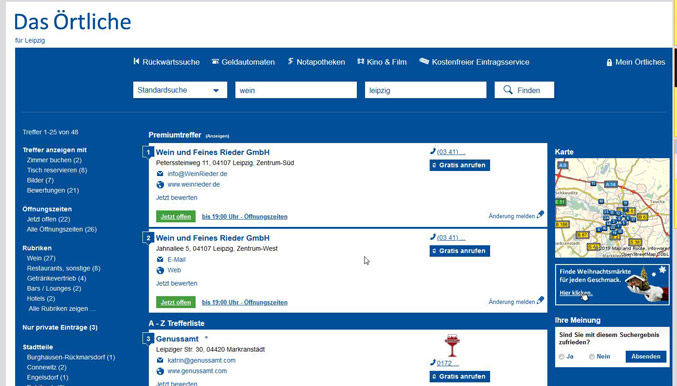Open the Standardsuche dropdown

point(180,90)
